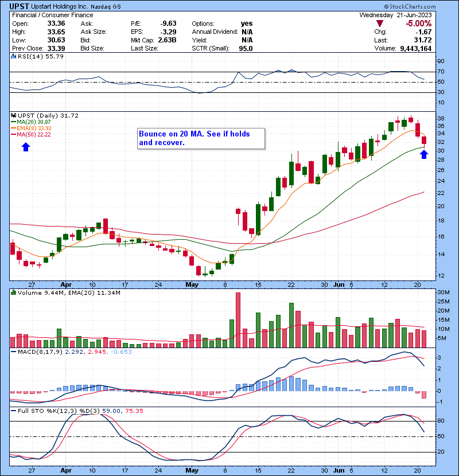Image resolution: width=459 pixels, height=476 pixels.
Task: Click the RSI(14) 55.79 panel label
Action: [40, 56]
